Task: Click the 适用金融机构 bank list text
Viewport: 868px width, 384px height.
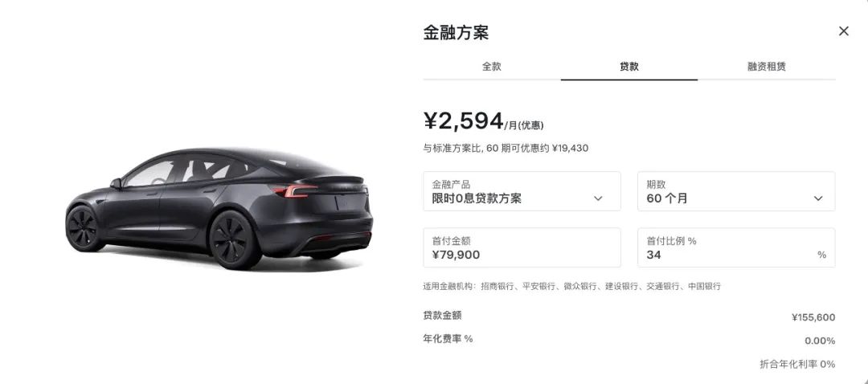Action: coord(572,287)
